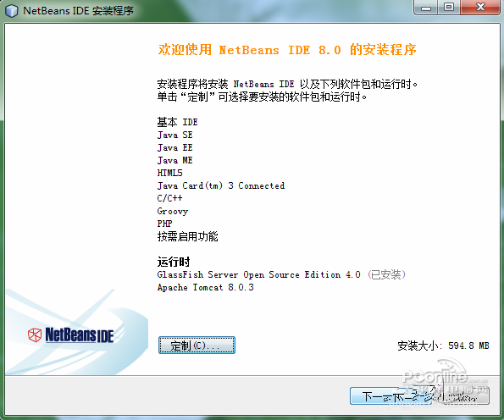Click GlassFish Server Open Source Edition 4.0
Screen dimensions: 504x420
(x=258, y=274)
